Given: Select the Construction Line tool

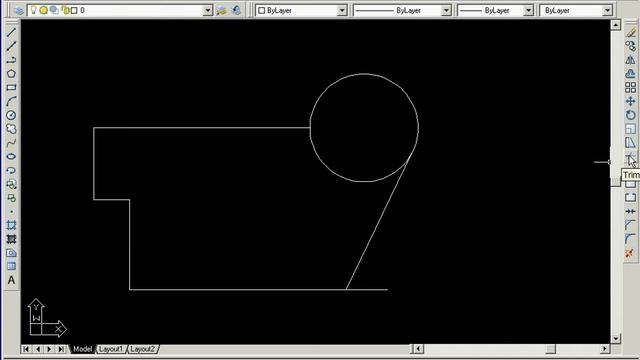Looking at the screenshot, I should [11, 46].
